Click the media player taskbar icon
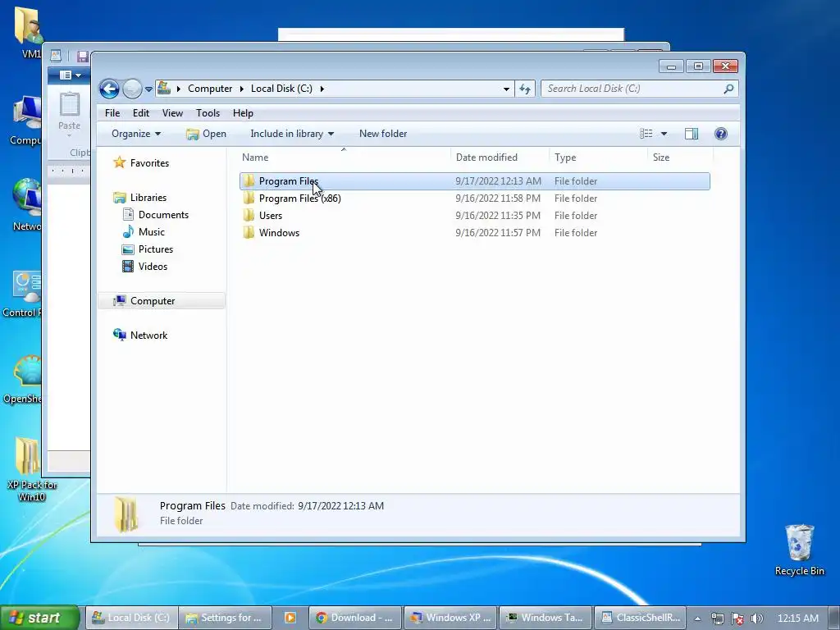The width and height of the screenshot is (840, 630). click(x=290, y=618)
